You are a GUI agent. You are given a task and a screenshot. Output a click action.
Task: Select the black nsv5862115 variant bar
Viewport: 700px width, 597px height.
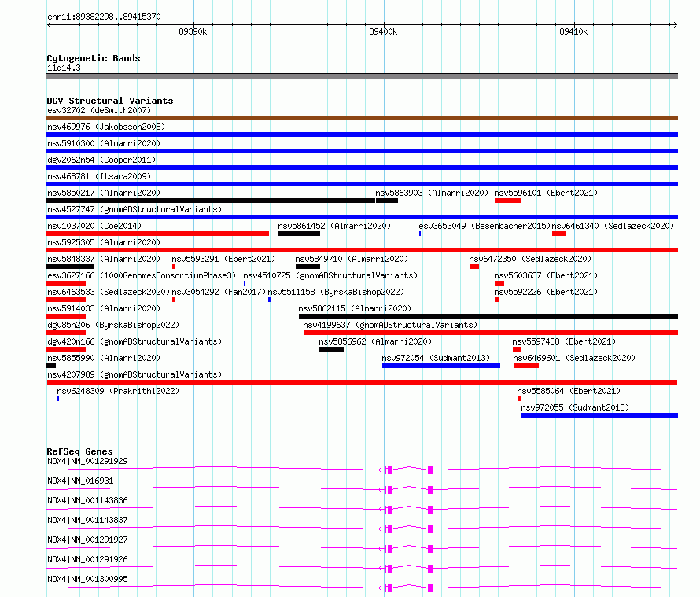488,316
